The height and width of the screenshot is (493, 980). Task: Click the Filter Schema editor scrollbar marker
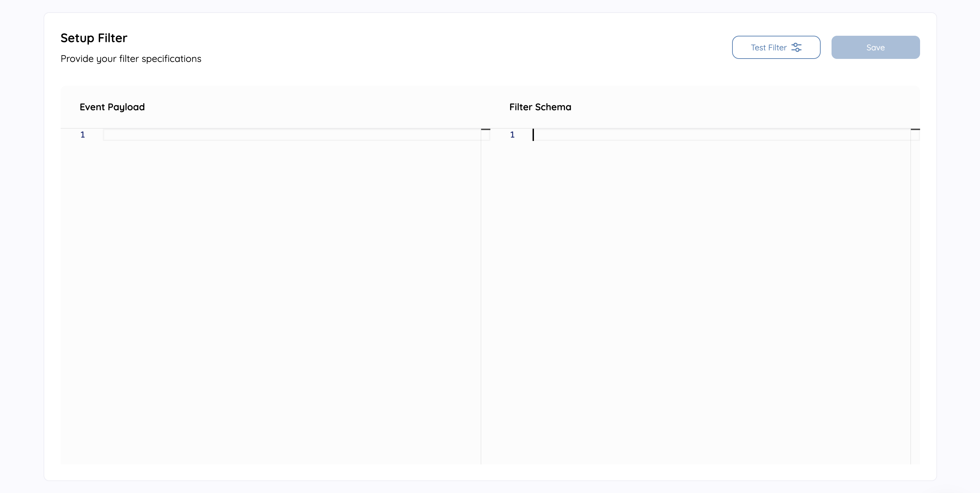point(915,130)
